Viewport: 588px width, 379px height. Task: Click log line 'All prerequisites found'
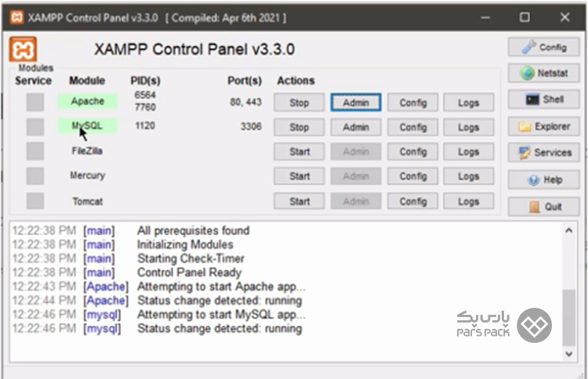click(193, 231)
